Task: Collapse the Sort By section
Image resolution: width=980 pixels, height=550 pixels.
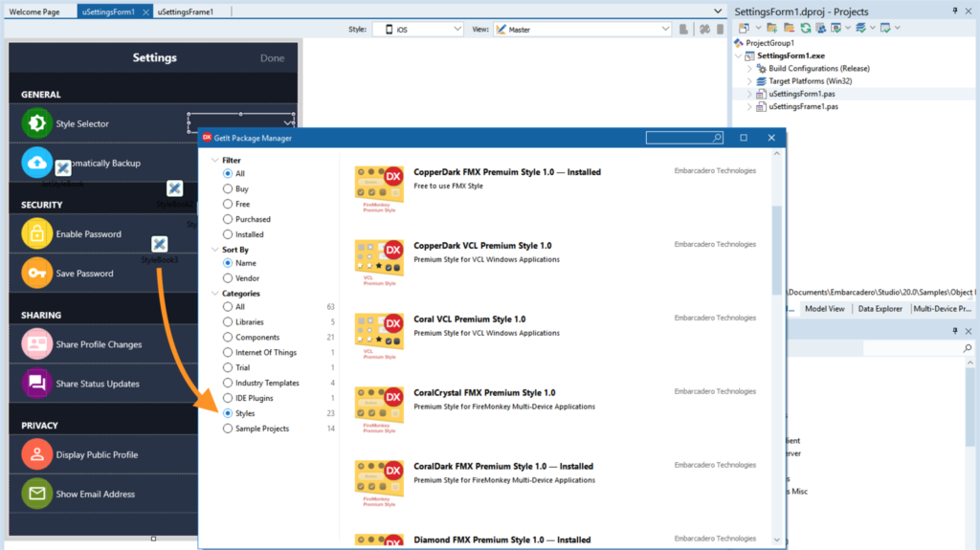Action: (215, 250)
